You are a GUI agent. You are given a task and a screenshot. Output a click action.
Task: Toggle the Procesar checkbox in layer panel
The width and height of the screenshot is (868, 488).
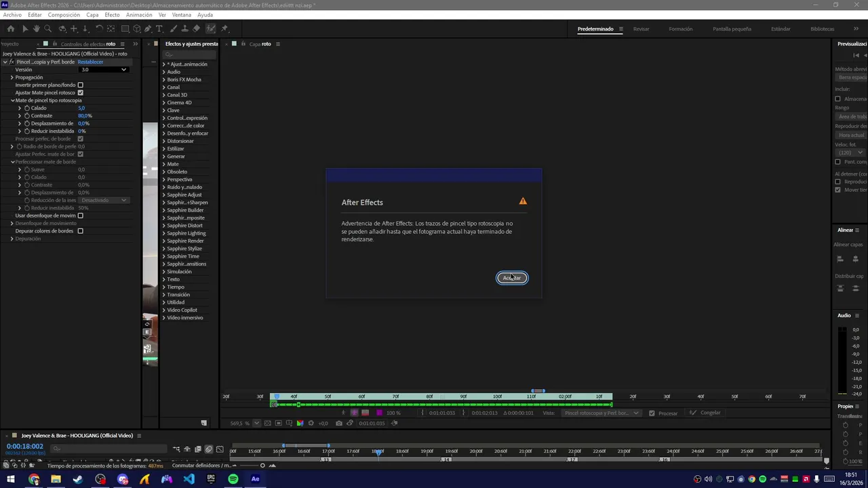coord(652,413)
